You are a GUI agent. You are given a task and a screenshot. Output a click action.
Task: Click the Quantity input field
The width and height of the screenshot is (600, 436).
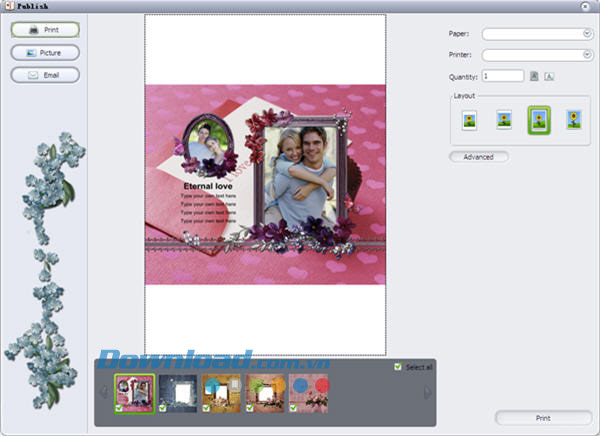click(x=502, y=76)
